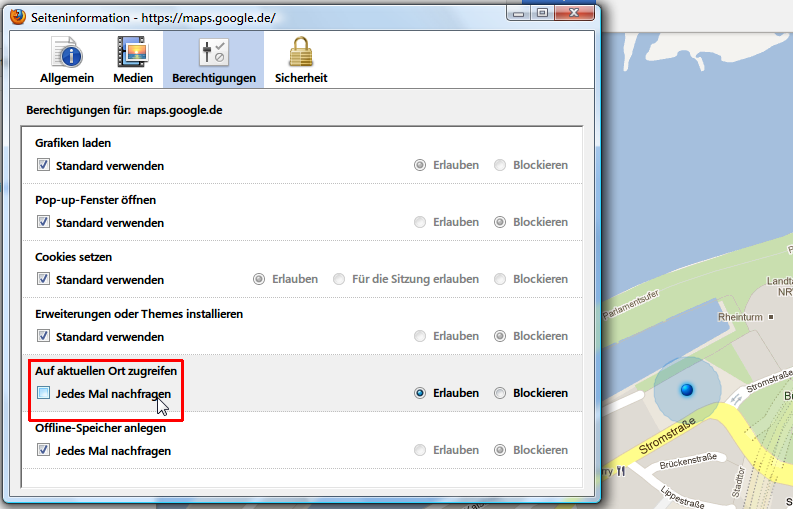Select Blockieren for Cookies setzen
Viewport: 793px width, 509px height.
coord(500,279)
